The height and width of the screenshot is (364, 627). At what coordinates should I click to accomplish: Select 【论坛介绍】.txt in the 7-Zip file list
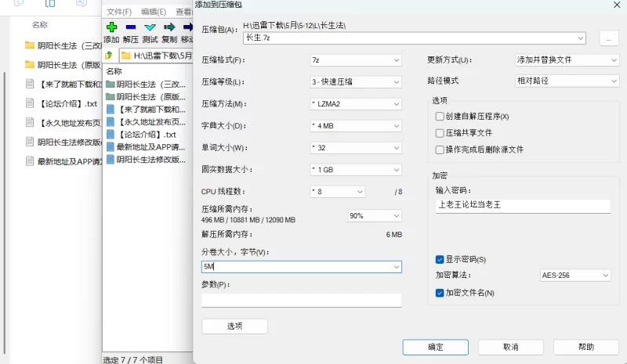point(147,134)
